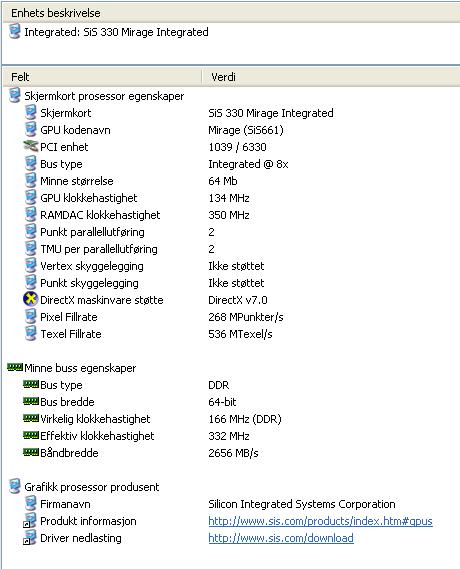This screenshot has height=569, width=460.
Task: Click the icon beside GPU klokkehastighet
Action: (31, 197)
